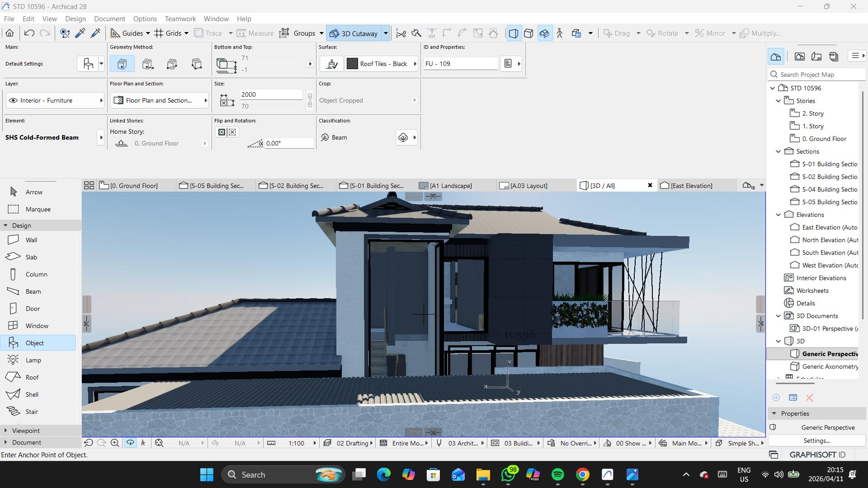The height and width of the screenshot is (488, 868).
Task: Click the Undo arrow in toolbar
Action: tap(29, 33)
